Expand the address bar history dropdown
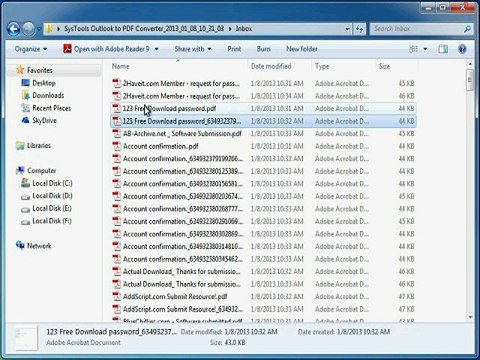The height and width of the screenshot is (360, 480). [x=347, y=29]
